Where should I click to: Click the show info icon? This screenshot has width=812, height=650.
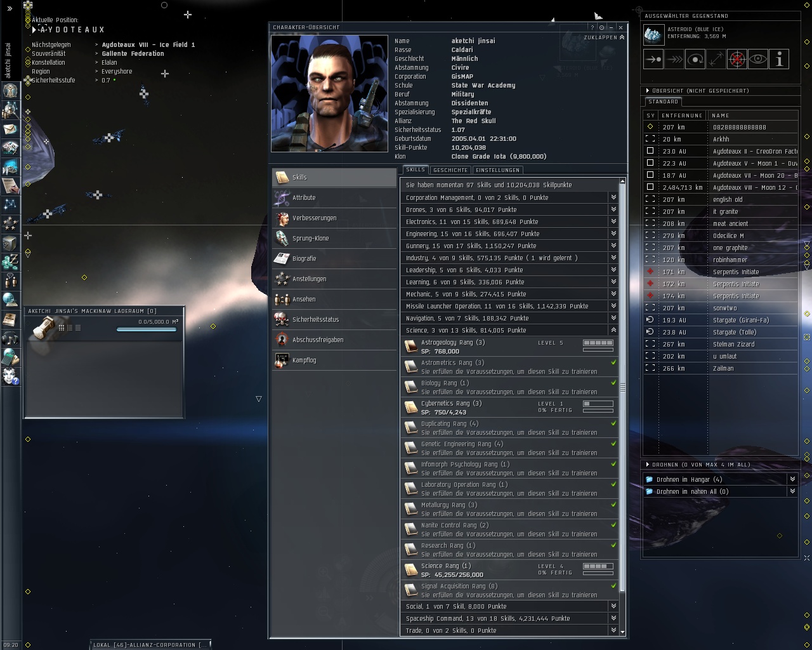click(x=779, y=59)
